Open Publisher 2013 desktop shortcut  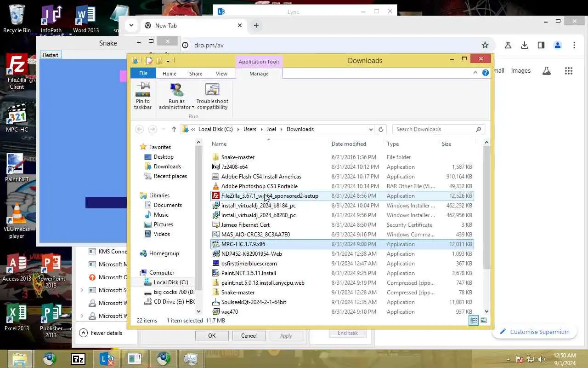point(51,321)
